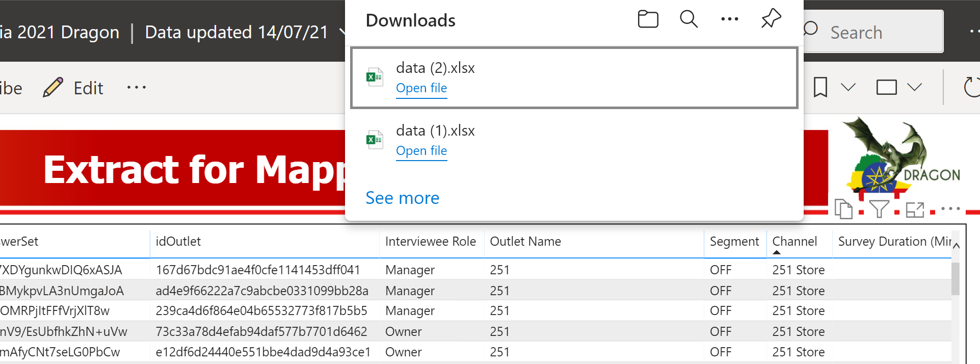Open file link for data (2).xlsx

[x=421, y=88]
